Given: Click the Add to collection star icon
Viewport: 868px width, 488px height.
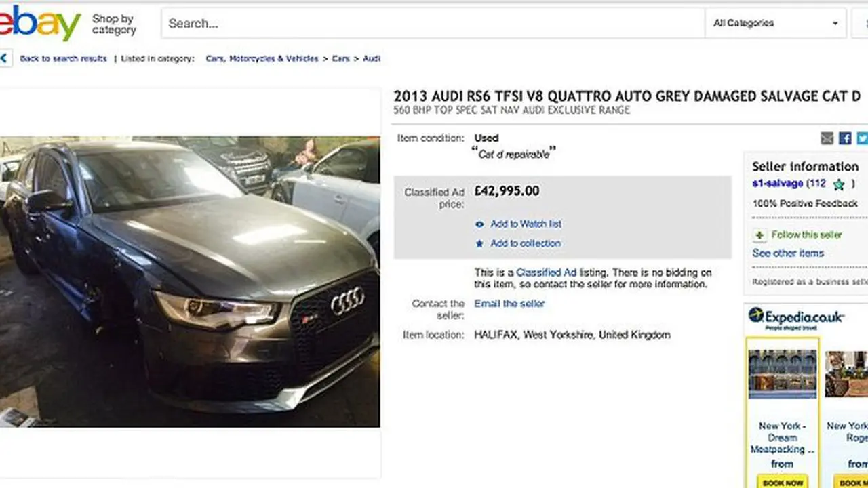Looking at the screenshot, I should (x=480, y=243).
